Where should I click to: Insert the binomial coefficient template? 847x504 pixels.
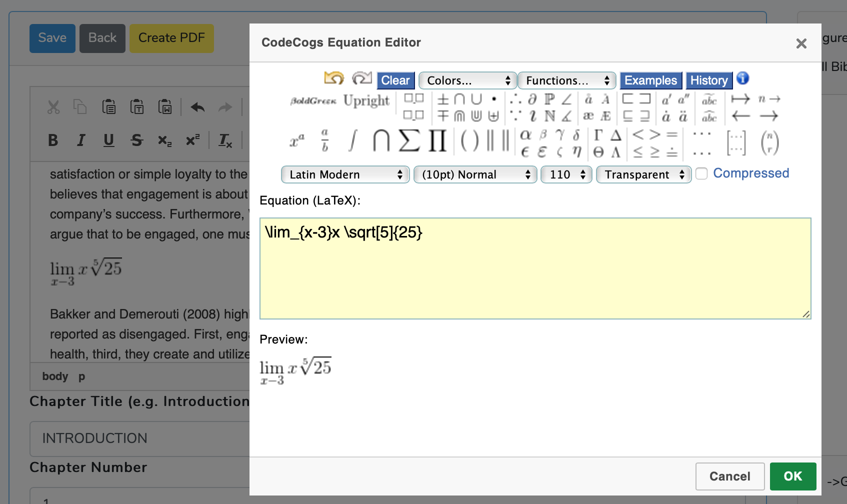coord(769,142)
